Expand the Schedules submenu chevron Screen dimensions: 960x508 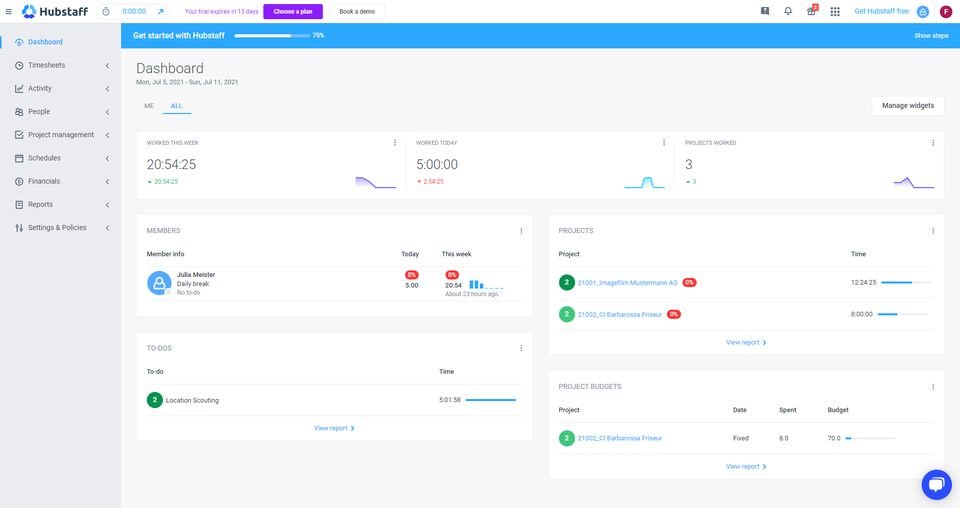[x=107, y=159]
